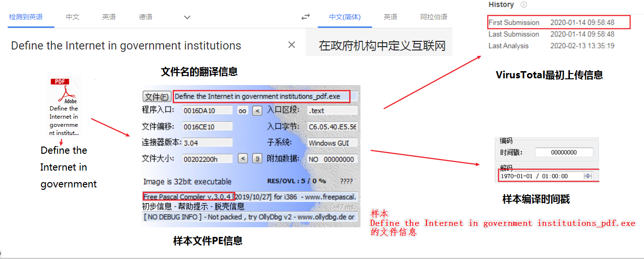Click the '<' button beside 文件大小
644x259 pixels.
(x=243, y=159)
